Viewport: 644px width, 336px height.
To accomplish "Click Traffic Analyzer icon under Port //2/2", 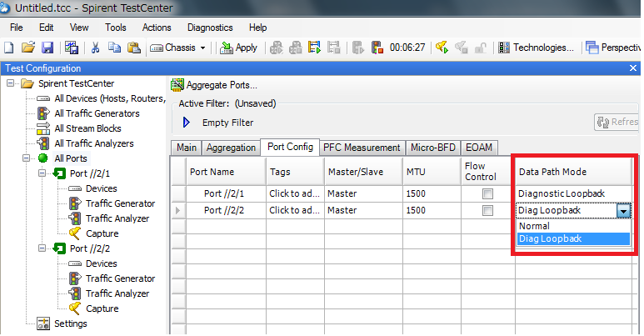I will 75,293.
